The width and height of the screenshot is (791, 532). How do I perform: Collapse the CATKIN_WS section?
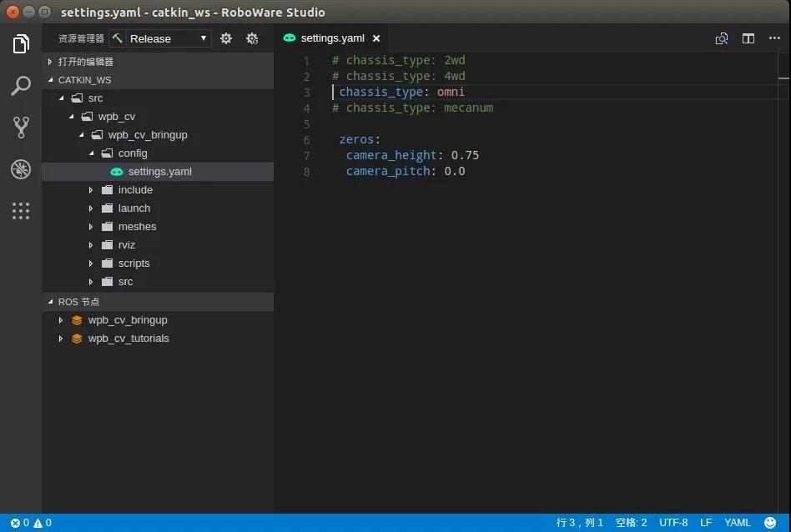[50, 80]
